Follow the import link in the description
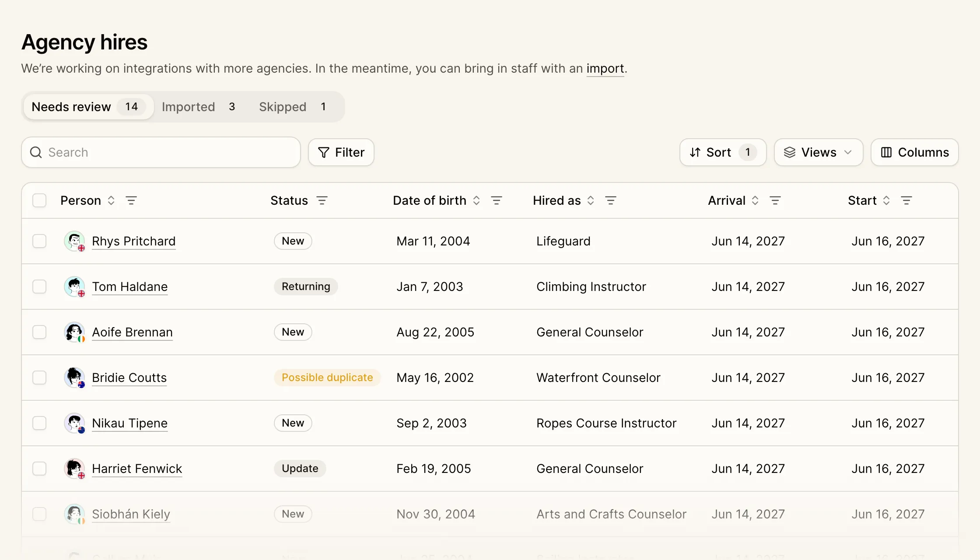Screen dimensions: 980x560 [605, 69]
